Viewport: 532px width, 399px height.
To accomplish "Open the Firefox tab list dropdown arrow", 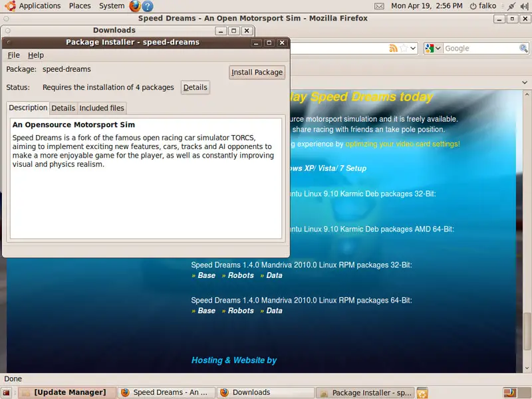I will coord(525,82).
